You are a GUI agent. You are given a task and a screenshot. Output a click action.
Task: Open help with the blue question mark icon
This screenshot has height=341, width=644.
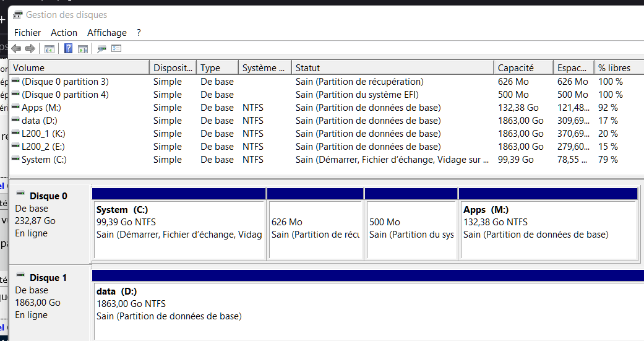pos(69,48)
